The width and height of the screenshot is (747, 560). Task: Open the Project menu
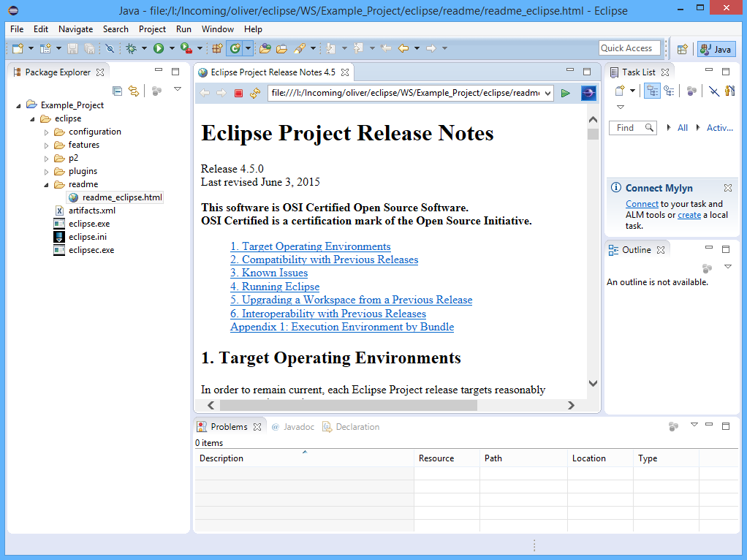click(x=153, y=29)
